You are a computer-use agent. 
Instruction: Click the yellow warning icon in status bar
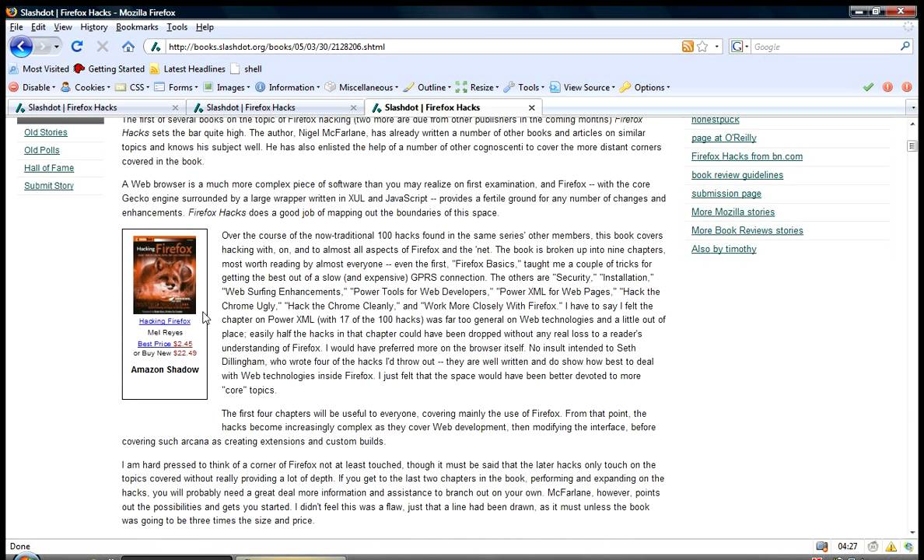point(891,547)
